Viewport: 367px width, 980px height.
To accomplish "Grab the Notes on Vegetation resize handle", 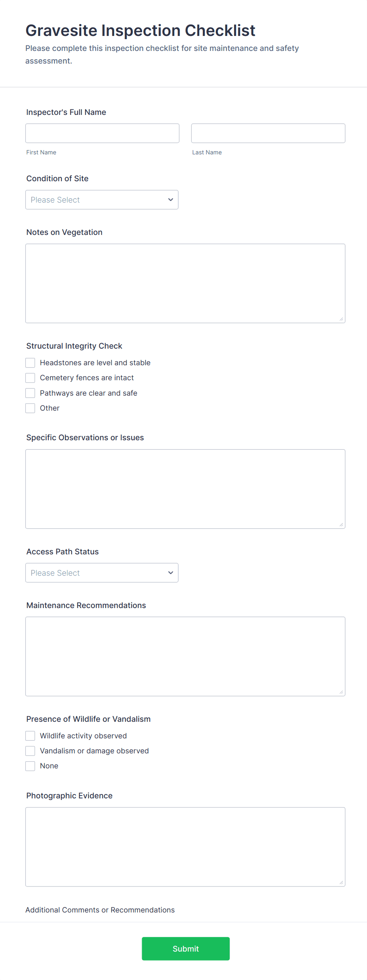I will 341,319.
